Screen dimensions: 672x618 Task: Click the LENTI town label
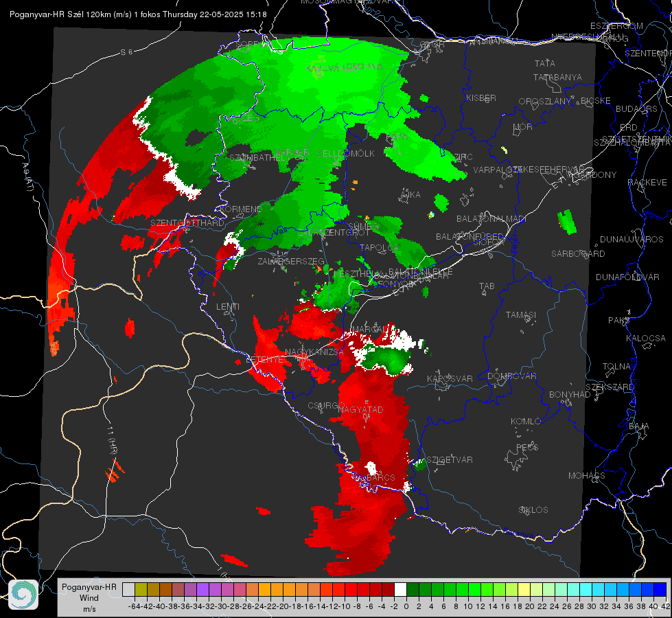click(x=228, y=307)
